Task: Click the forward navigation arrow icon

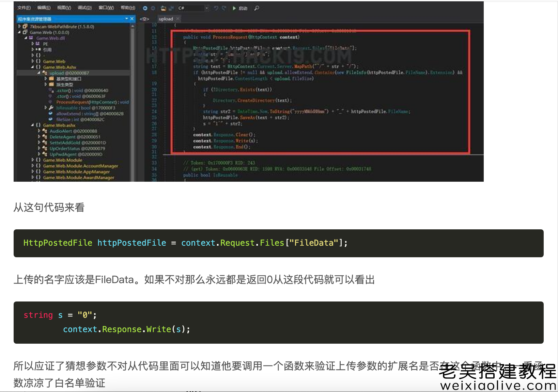Action: [153, 8]
